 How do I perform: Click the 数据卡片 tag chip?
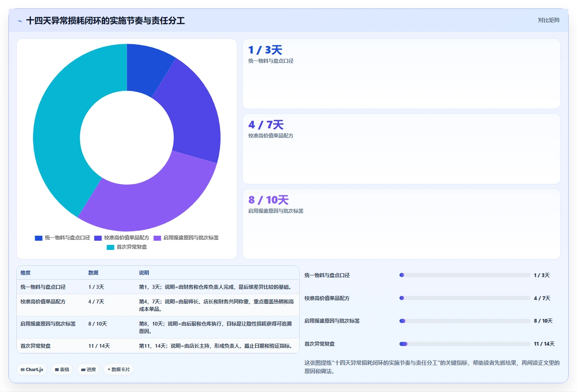click(119, 369)
